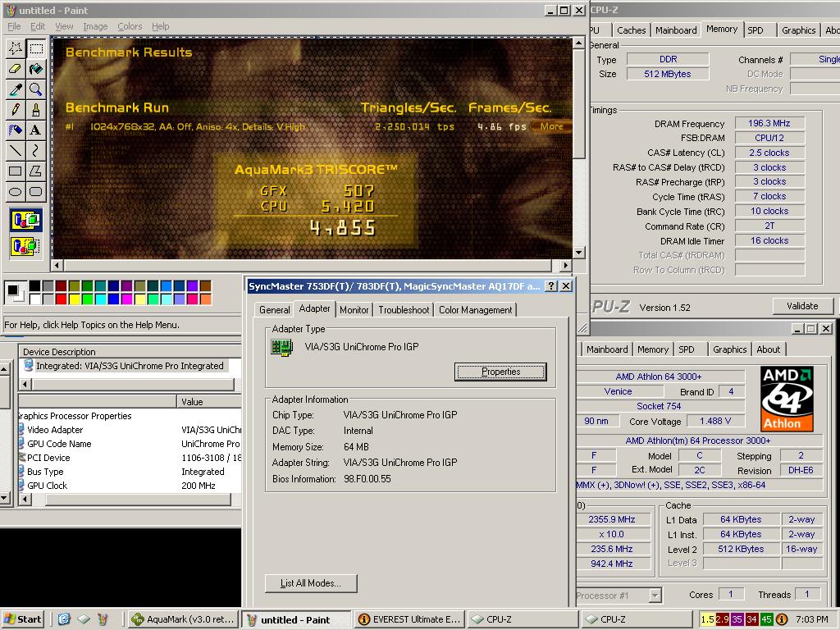
Task: Open SPD tab in upper CPU-Z window
Action: tap(756, 30)
